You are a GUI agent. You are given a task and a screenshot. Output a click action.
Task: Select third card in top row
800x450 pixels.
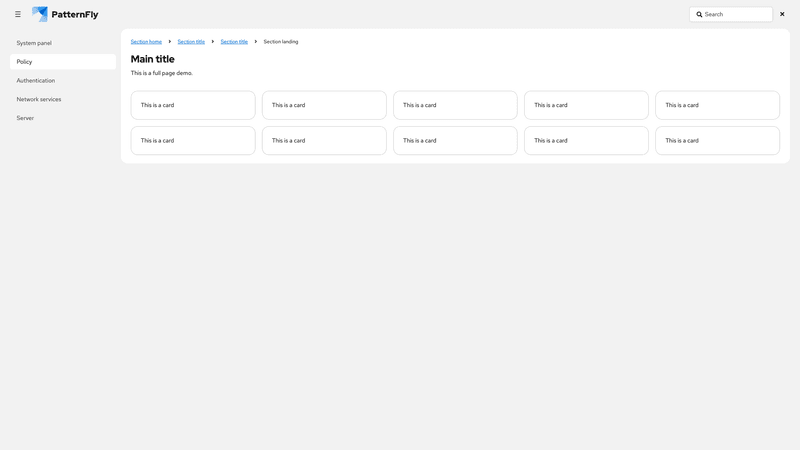click(x=455, y=105)
